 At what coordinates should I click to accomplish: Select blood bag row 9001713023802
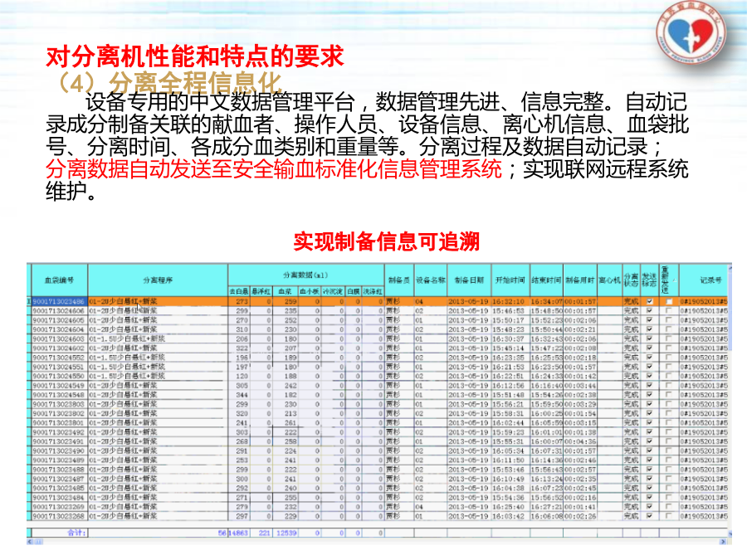click(379, 413)
